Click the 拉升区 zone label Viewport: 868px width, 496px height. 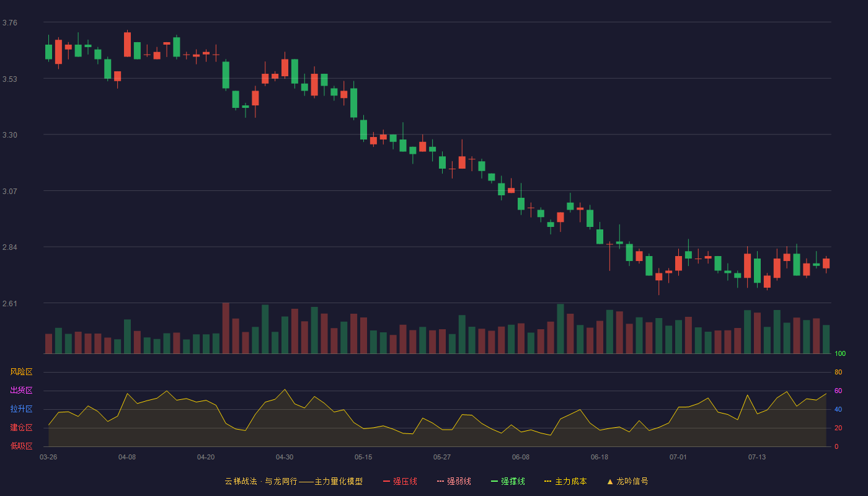[21, 409]
